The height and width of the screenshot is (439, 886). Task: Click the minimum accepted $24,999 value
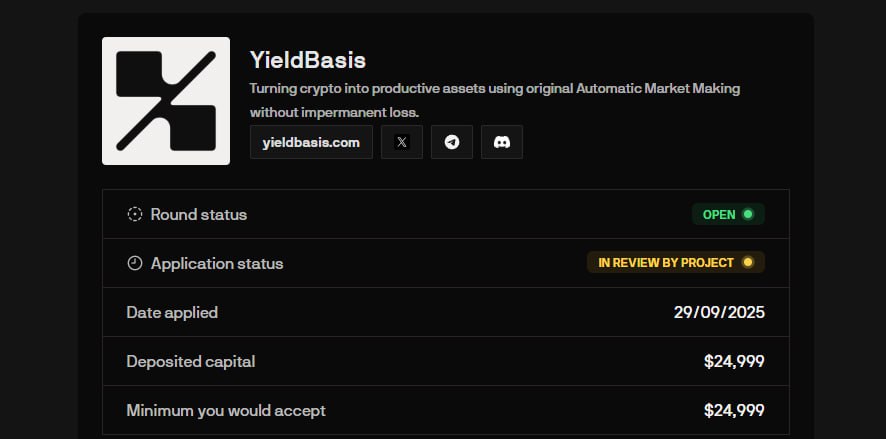(x=734, y=410)
